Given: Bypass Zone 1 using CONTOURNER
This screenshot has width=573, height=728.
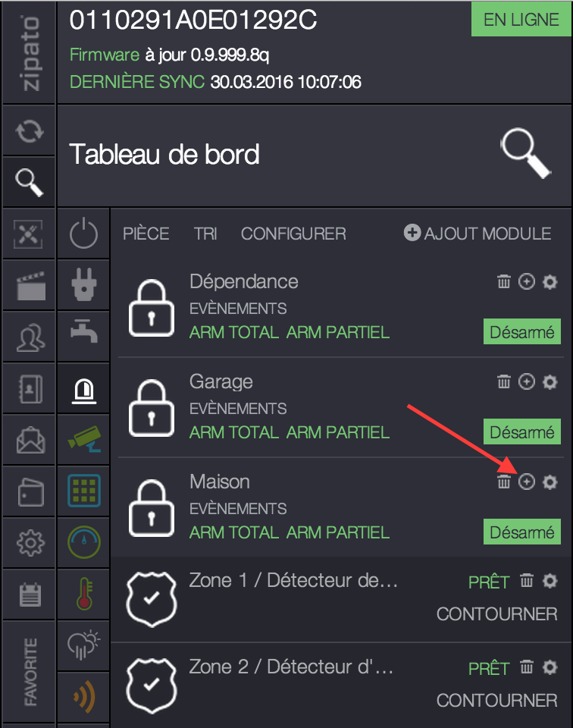Looking at the screenshot, I should coord(496,613).
